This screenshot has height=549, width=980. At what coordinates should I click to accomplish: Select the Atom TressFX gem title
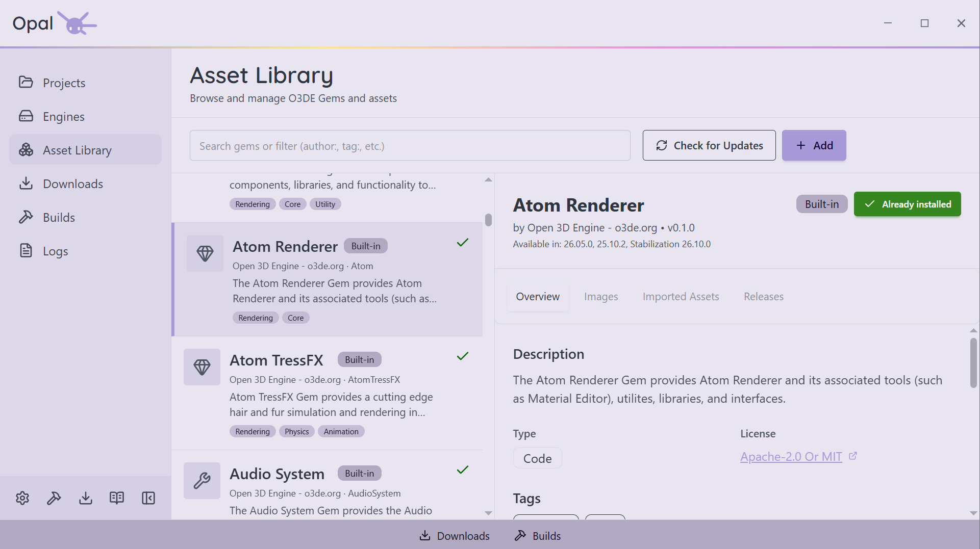tap(277, 360)
